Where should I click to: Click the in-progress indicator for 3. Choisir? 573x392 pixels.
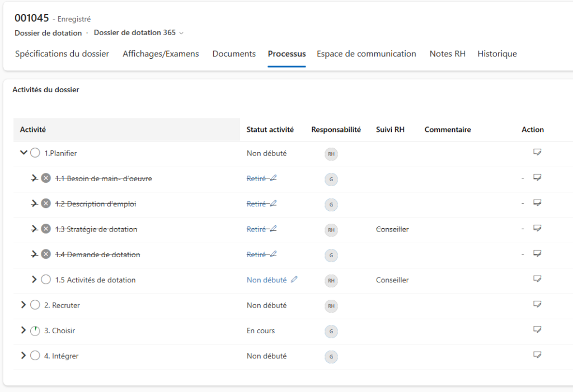click(35, 330)
